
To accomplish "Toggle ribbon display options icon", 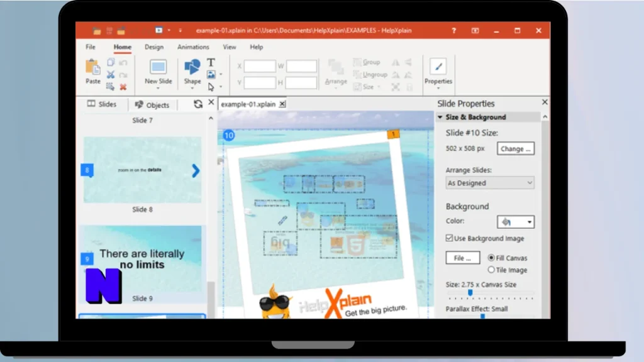I will (x=475, y=30).
